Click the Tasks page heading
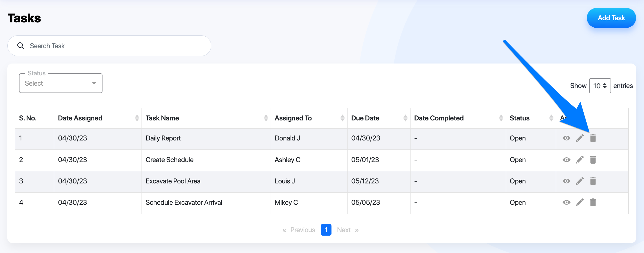The width and height of the screenshot is (644, 253). pyautogui.click(x=24, y=18)
